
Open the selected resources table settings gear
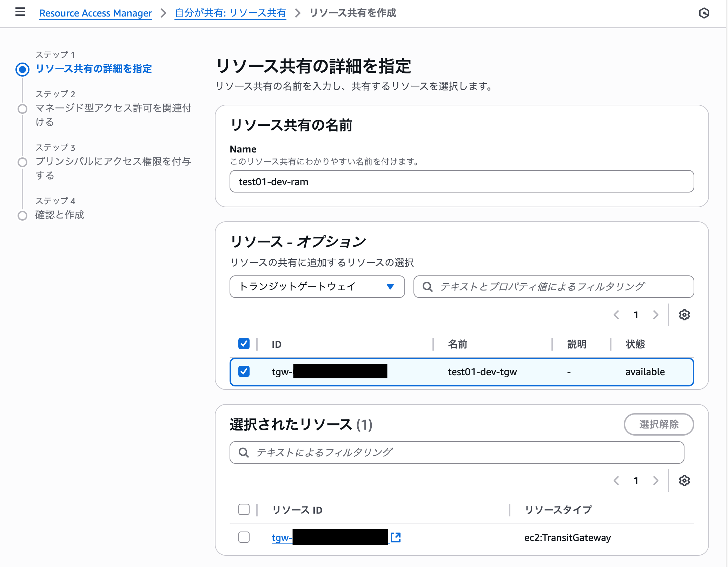pyautogui.click(x=684, y=481)
